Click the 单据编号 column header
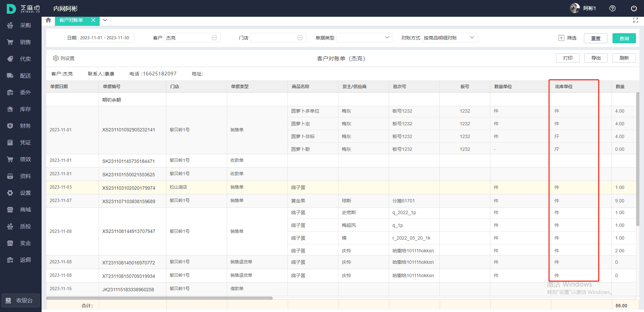Screen dimensions: 644x312 tap(132, 86)
